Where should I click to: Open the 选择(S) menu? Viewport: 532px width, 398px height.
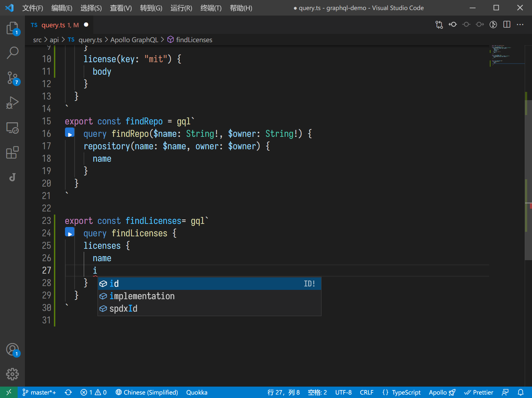91,8
